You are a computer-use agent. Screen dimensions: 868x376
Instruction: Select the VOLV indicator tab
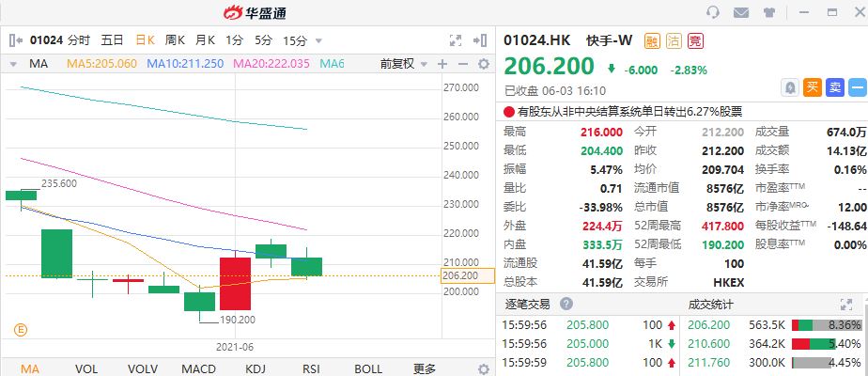(x=143, y=368)
